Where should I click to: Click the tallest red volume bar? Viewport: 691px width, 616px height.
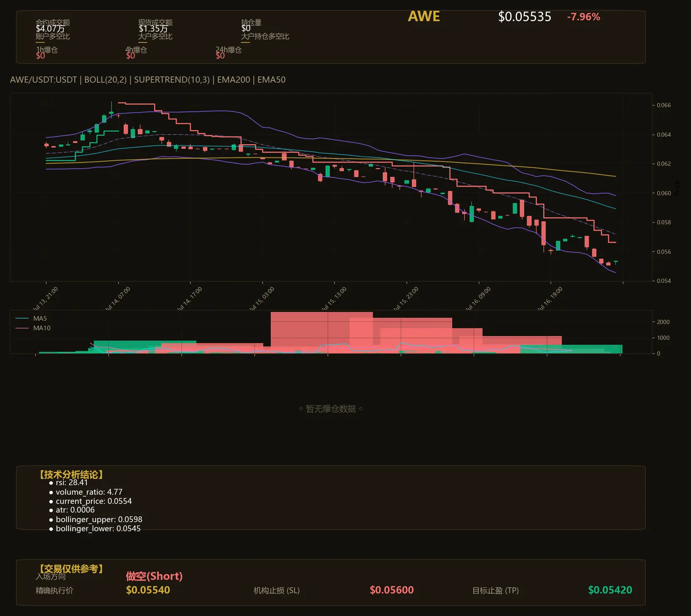(x=321, y=333)
